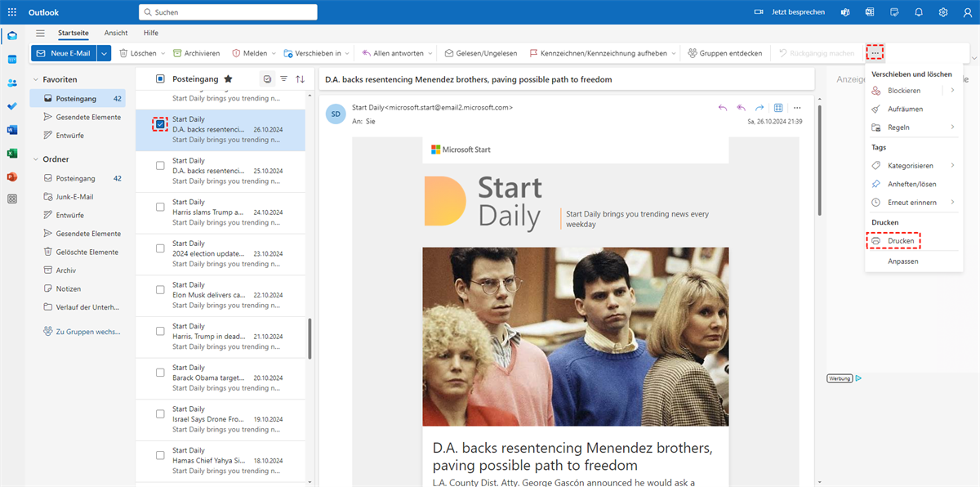Launch the Excel app from sidebar
Screen dimensions: 980x487
(x=12, y=153)
